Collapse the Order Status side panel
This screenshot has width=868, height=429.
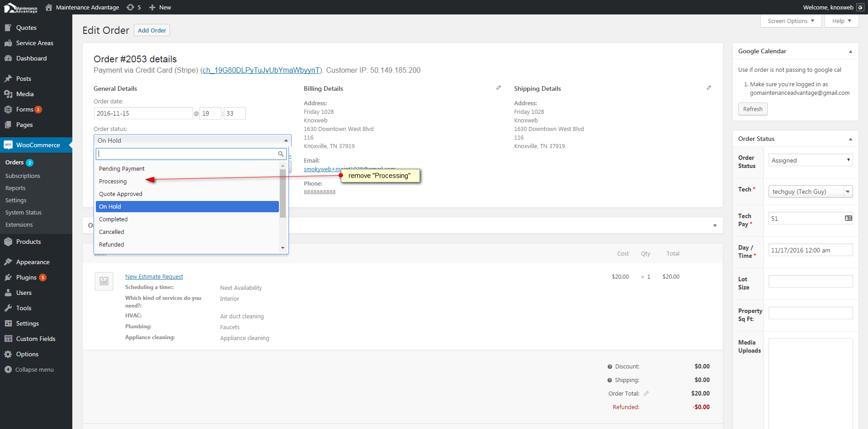850,139
